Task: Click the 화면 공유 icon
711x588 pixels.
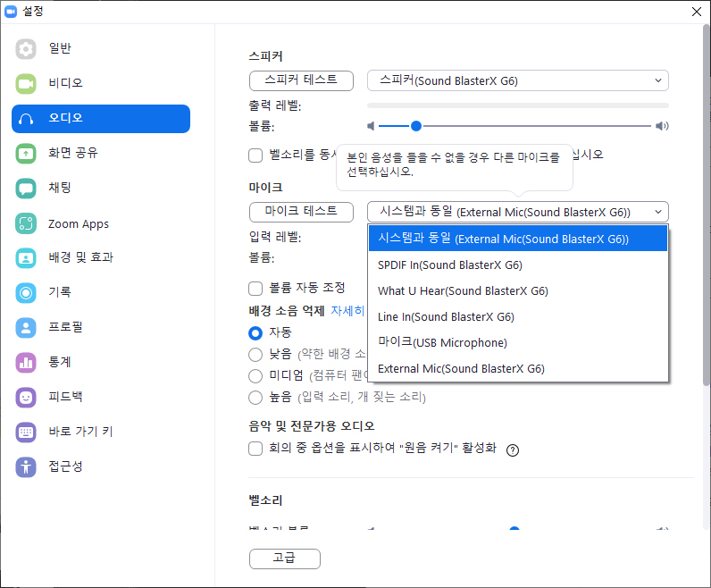Action: point(26,154)
